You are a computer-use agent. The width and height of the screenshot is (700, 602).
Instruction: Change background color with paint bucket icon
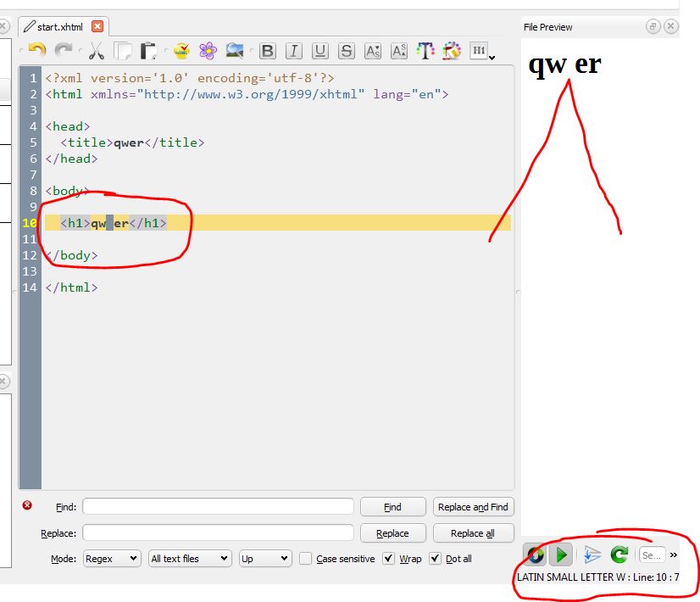(452, 51)
